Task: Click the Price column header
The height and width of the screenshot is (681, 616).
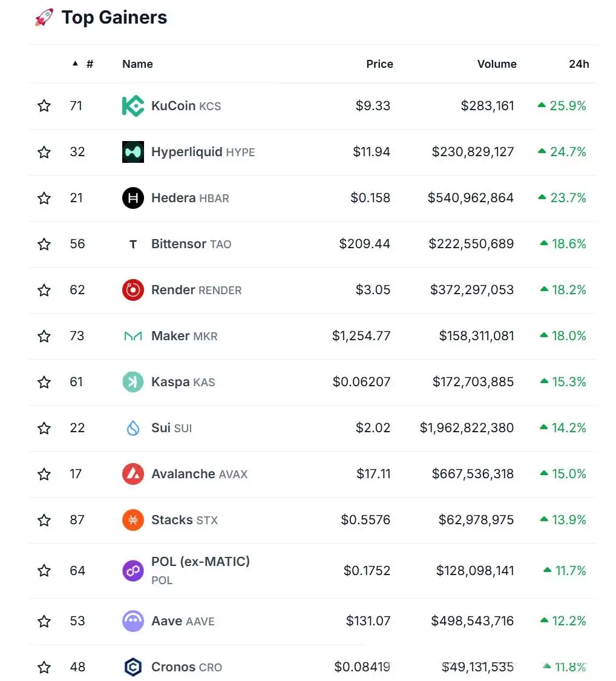Action: click(x=379, y=64)
